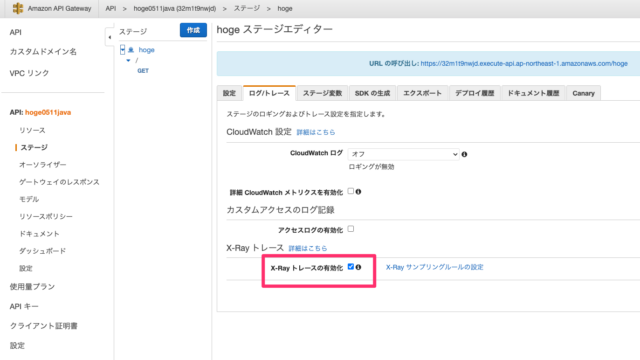Collapse the stage panel with the arrow handle
Image resolution: width=640 pixels, height=360 pixels.
coord(109,37)
